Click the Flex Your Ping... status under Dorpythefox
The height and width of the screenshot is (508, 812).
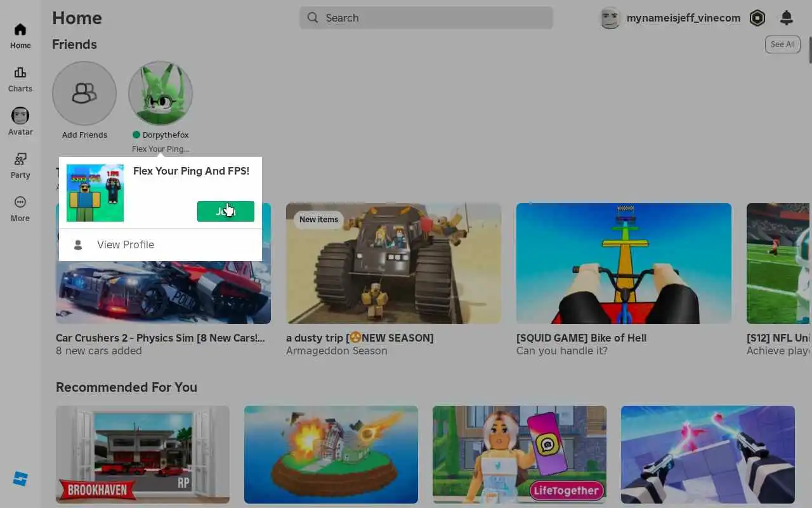pyautogui.click(x=160, y=149)
